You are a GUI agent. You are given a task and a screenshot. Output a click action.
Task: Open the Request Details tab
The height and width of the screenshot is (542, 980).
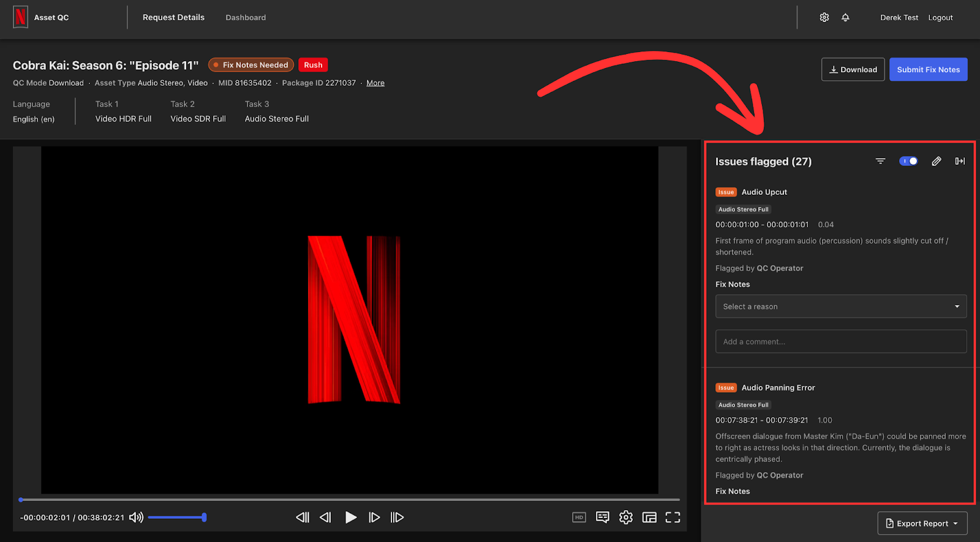(x=173, y=17)
